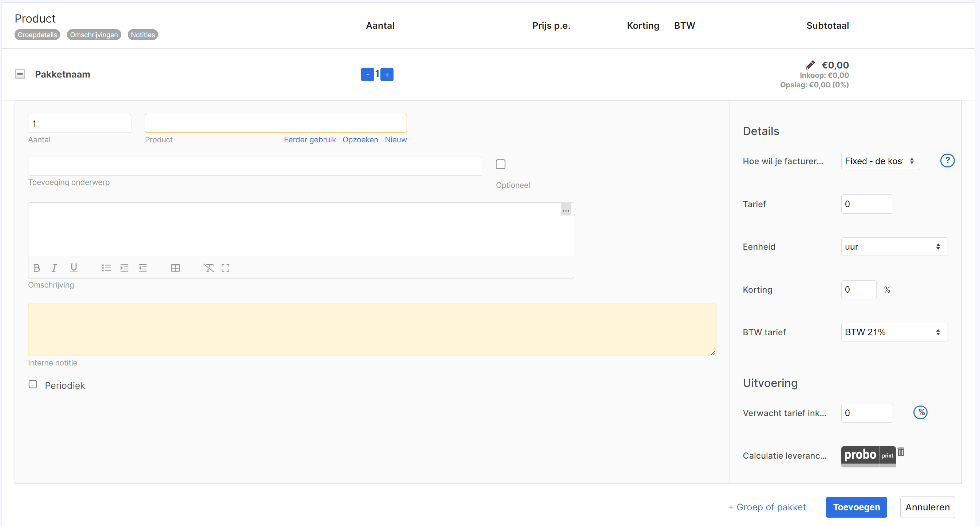Focus the Verwacht tarief inkoop field

[867, 413]
